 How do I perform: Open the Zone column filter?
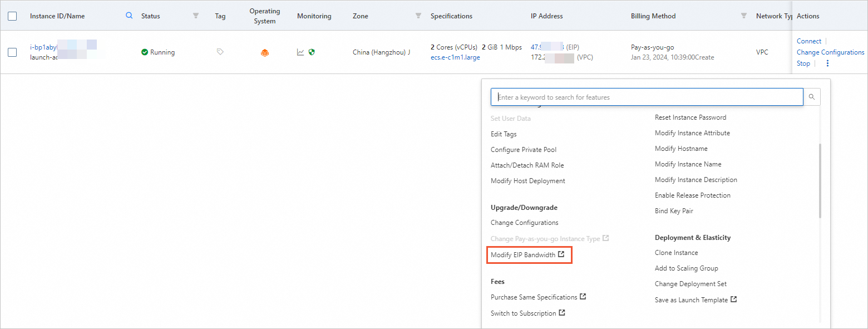click(418, 16)
